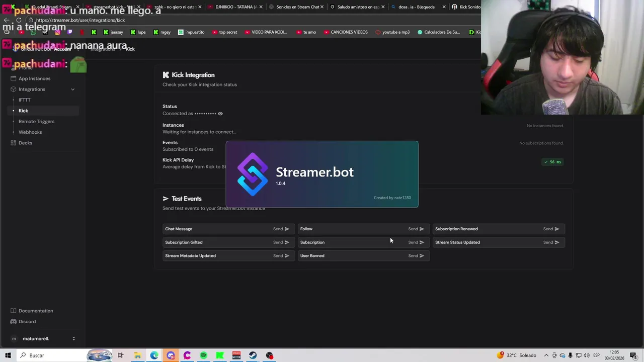This screenshot has width=644, height=362.
Task: Open the ESP language selector
Action: 596,355
